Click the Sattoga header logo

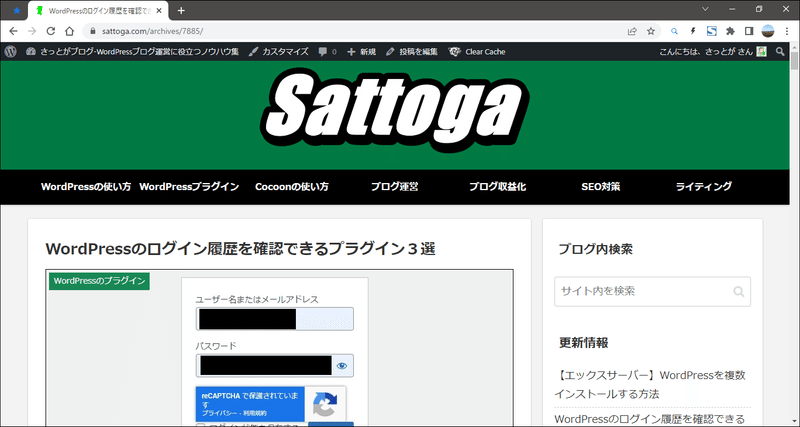(396, 111)
